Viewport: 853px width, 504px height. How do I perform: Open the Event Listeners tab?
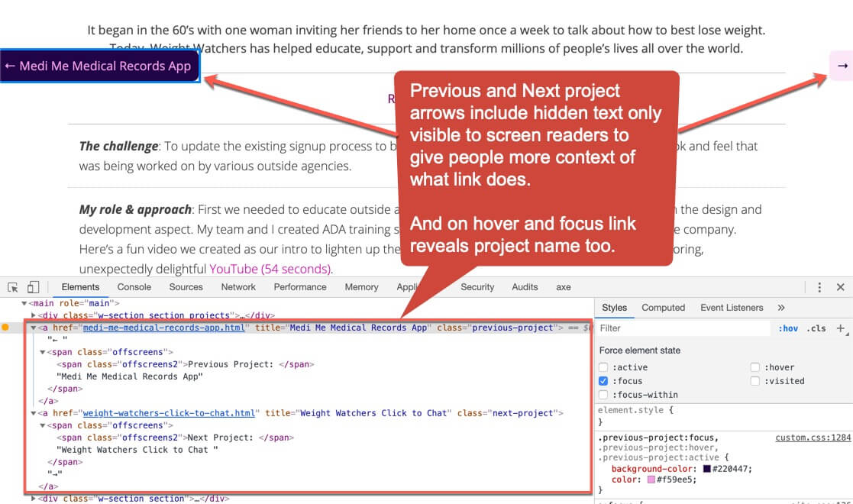coord(732,308)
